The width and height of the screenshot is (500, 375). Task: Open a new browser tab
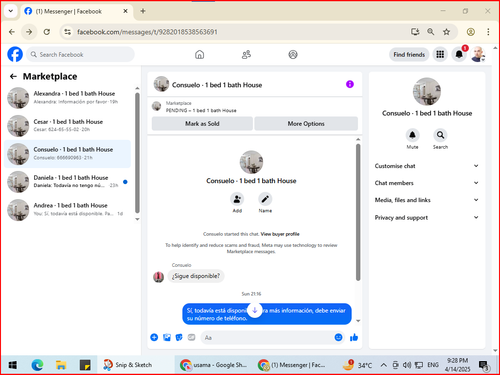click(x=143, y=11)
